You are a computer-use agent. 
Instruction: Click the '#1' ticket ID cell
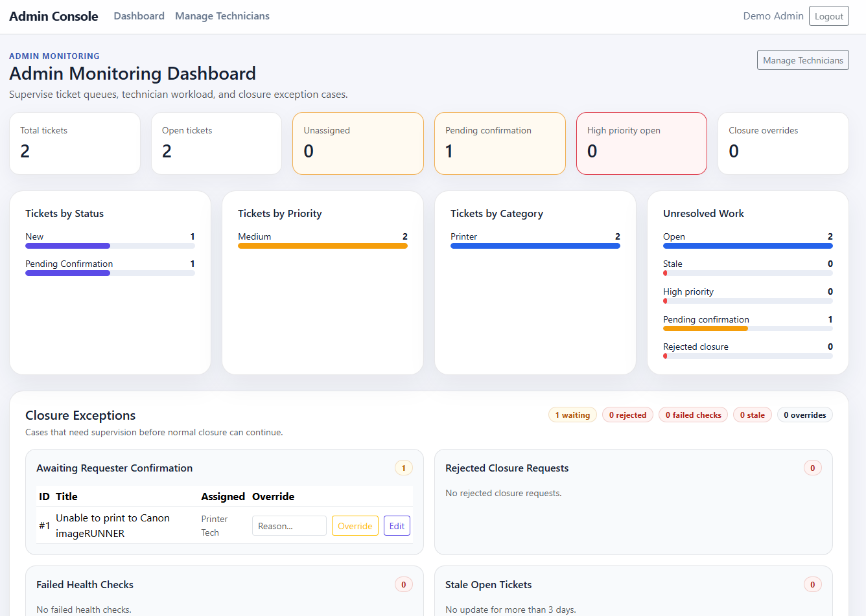click(x=44, y=526)
